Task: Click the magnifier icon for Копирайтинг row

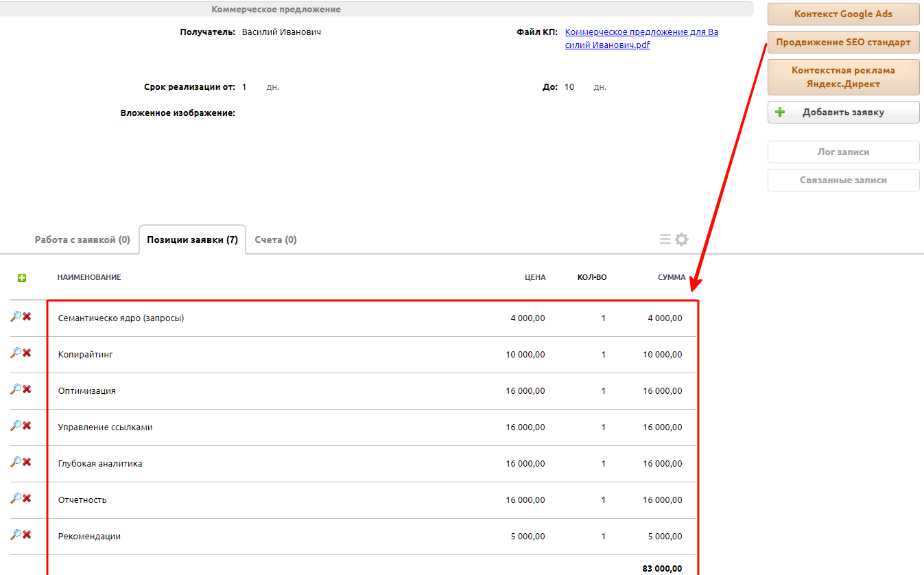Action: (15, 353)
